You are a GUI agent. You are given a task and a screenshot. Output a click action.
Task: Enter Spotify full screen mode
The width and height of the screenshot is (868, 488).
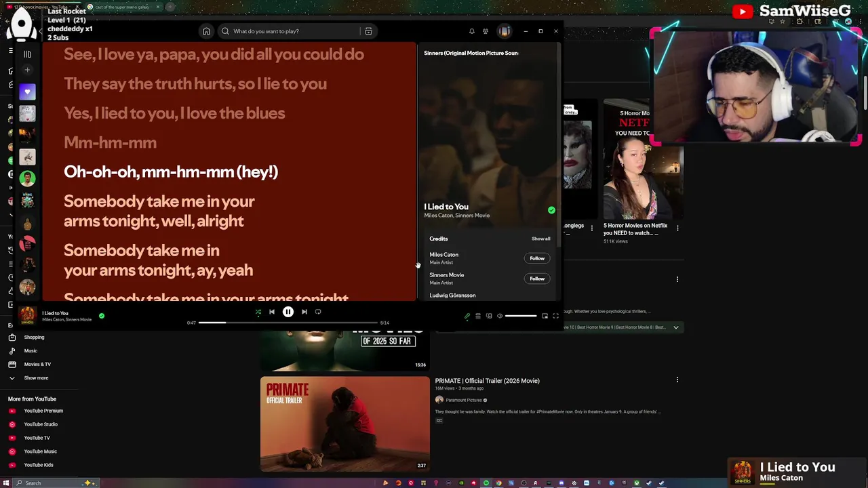point(555,316)
